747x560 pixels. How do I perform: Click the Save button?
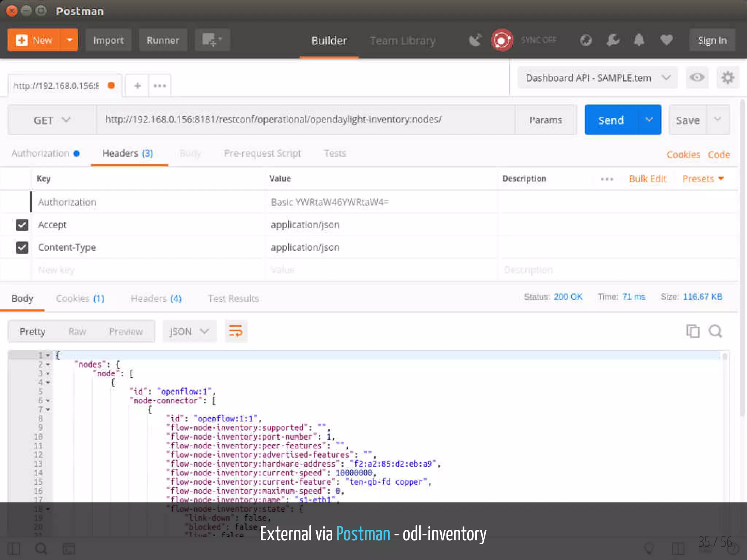click(688, 120)
